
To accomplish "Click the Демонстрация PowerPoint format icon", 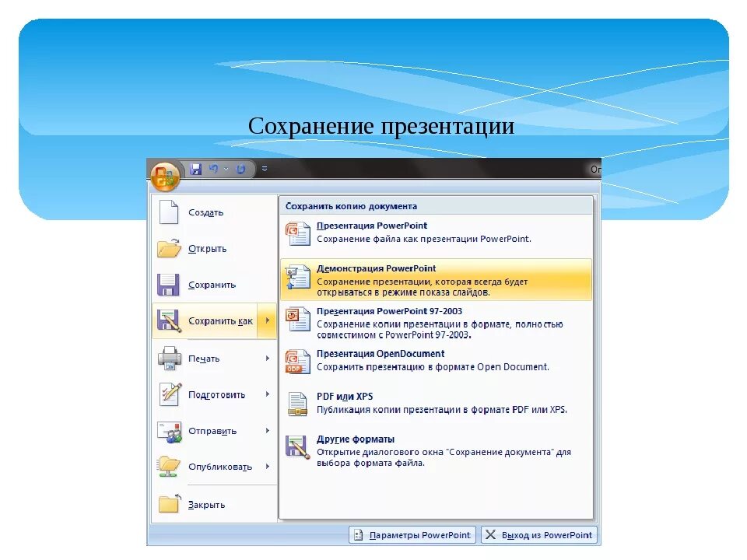I will (298, 277).
